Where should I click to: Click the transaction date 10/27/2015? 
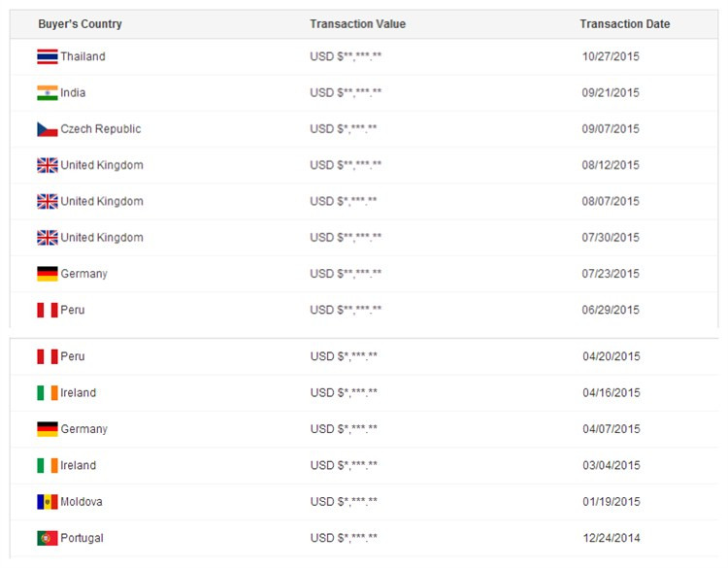pos(611,56)
